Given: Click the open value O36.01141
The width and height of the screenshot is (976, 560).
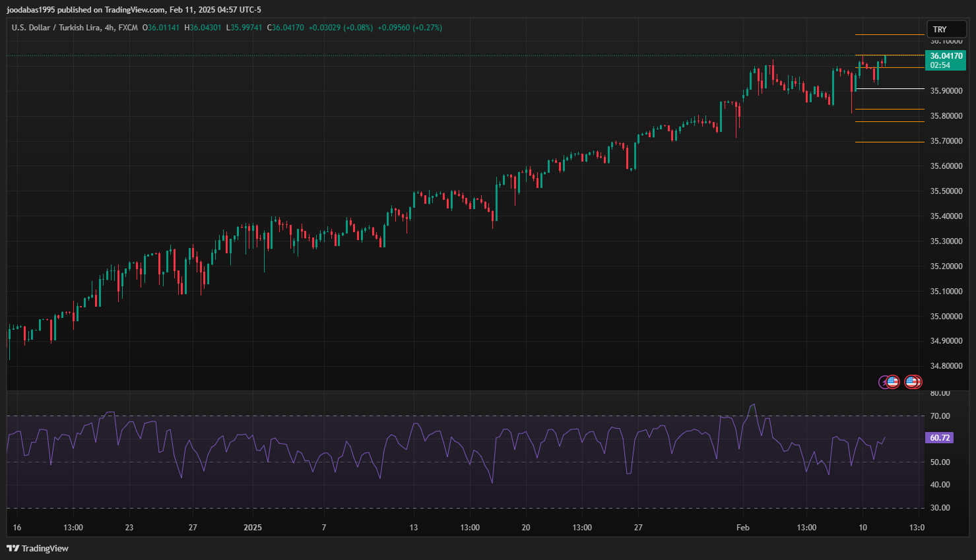Looking at the screenshot, I should click(x=160, y=28).
